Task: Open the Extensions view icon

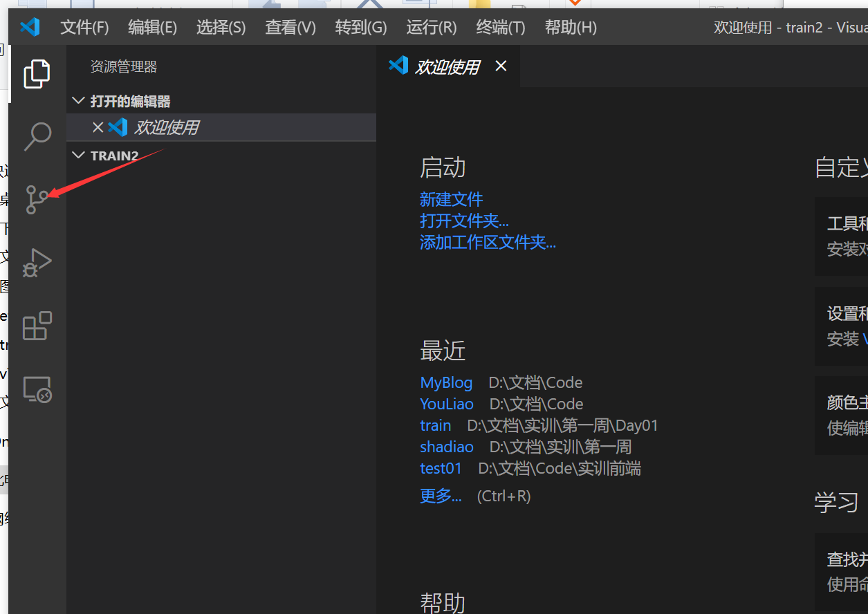Action: [37, 326]
